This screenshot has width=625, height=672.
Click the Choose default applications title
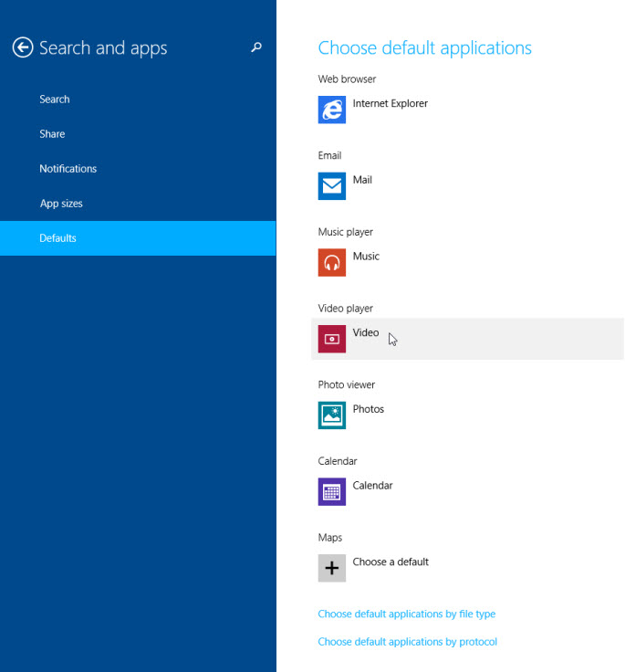point(424,48)
